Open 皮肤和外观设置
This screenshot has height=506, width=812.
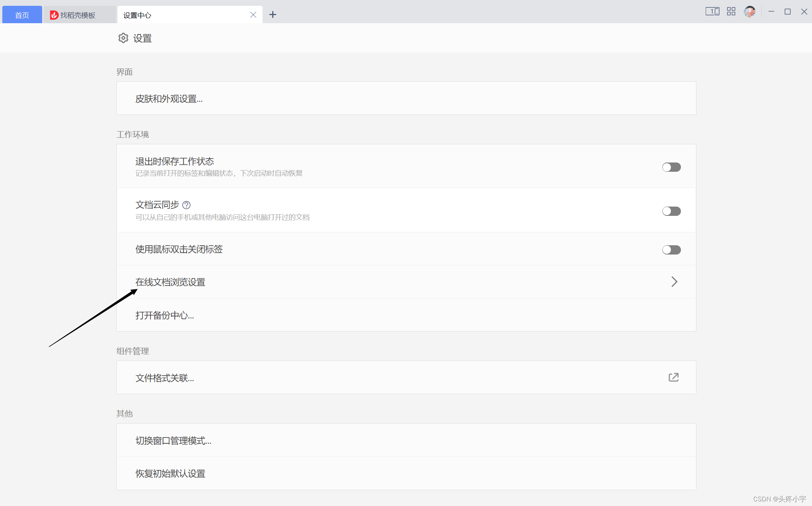pos(169,99)
